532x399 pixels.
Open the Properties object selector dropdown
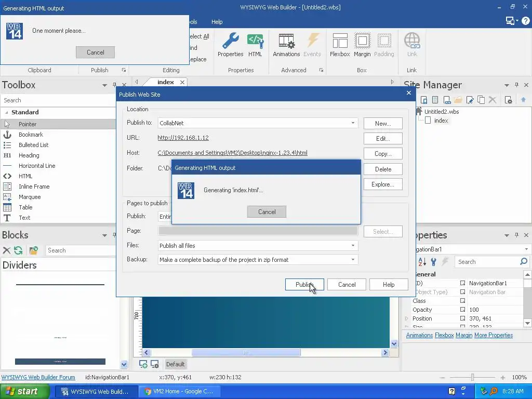(x=527, y=249)
